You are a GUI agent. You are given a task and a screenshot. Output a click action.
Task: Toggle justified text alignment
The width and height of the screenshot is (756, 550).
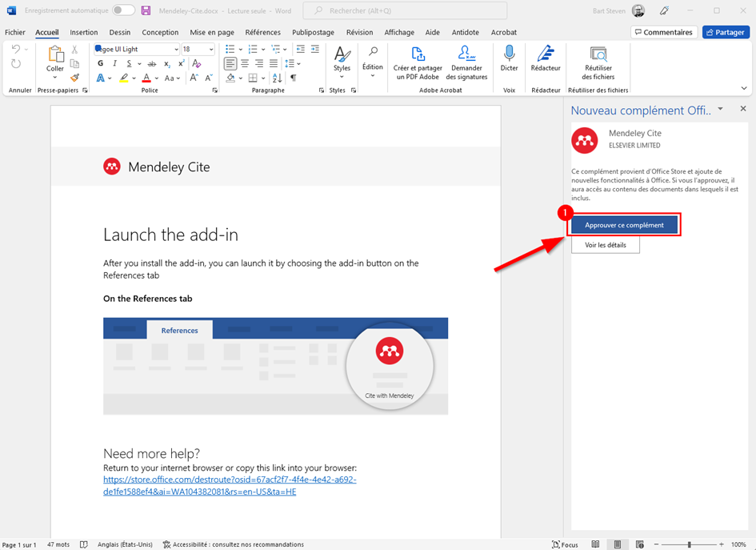click(x=274, y=64)
